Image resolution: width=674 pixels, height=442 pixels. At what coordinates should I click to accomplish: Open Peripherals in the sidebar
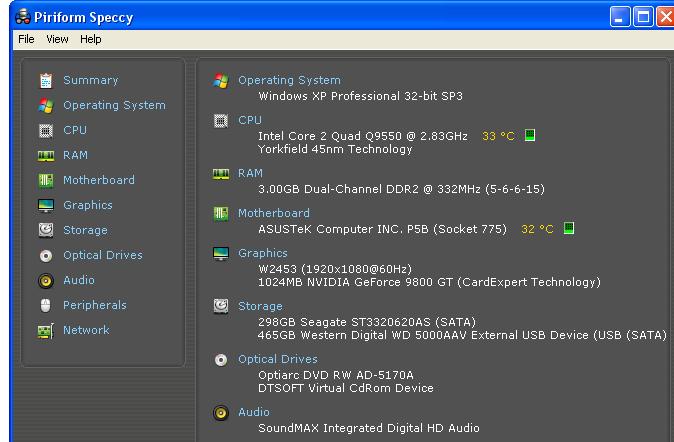(x=95, y=305)
